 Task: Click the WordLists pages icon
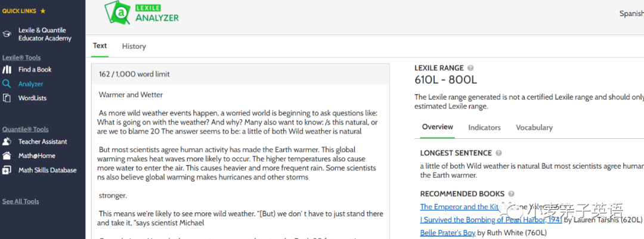7,98
